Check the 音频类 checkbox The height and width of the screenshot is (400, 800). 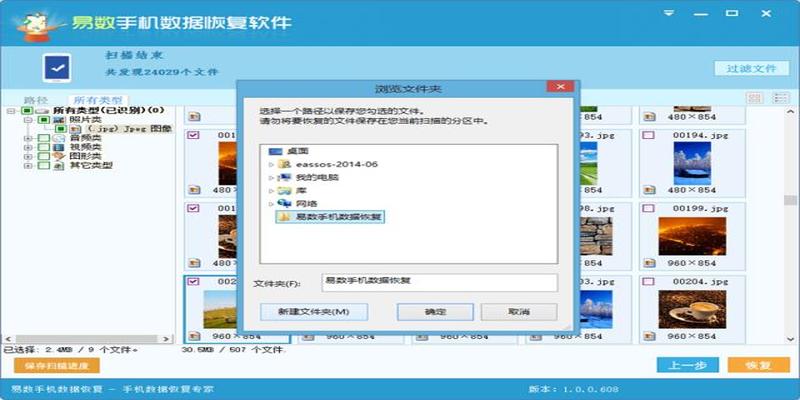point(44,138)
